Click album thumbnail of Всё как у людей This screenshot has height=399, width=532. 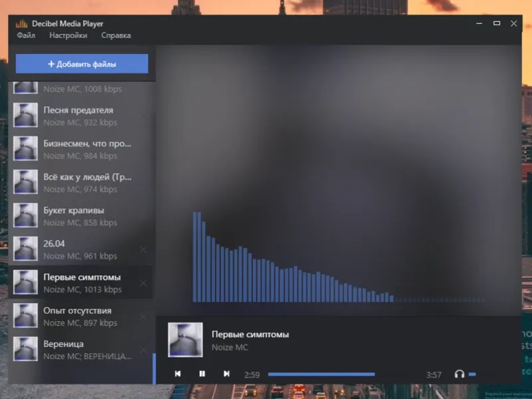coord(25,182)
